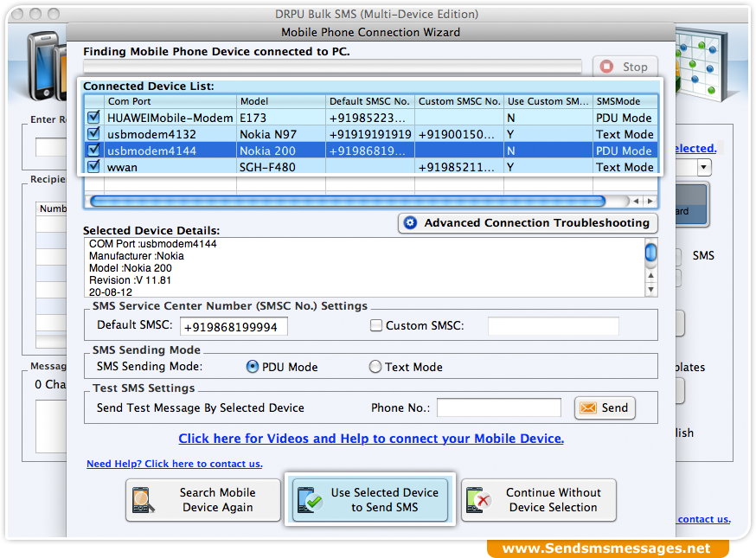Select PDU Mode radio button
The height and width of the screenshot is (558, 756).
click(253, 367)
